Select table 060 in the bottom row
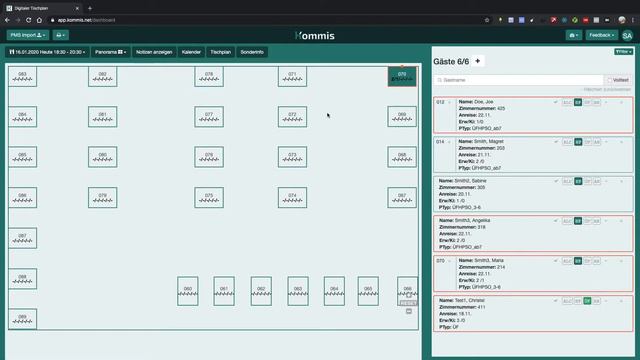 pos(188,291)
